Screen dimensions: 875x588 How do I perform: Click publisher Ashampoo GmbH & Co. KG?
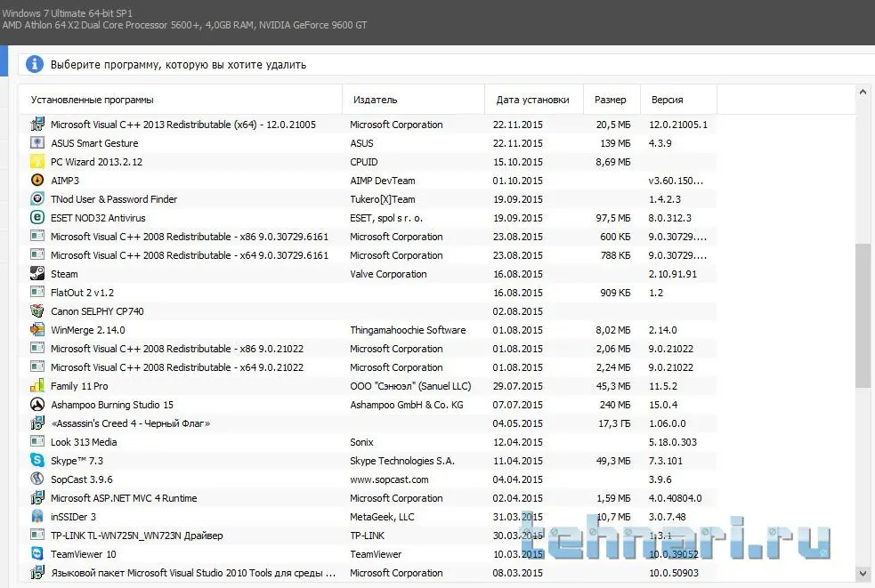pos(407,405)
